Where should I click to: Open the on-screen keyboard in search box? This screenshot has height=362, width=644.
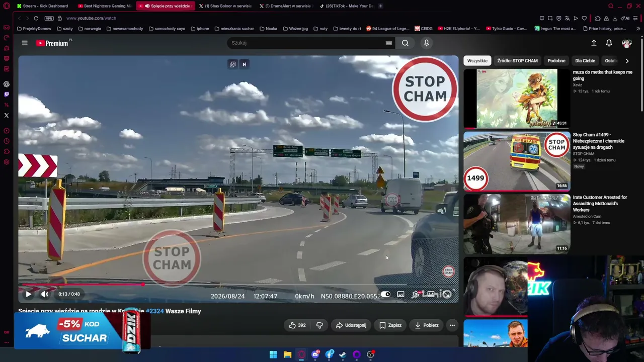pyautogui.click(x=389, y=43)
